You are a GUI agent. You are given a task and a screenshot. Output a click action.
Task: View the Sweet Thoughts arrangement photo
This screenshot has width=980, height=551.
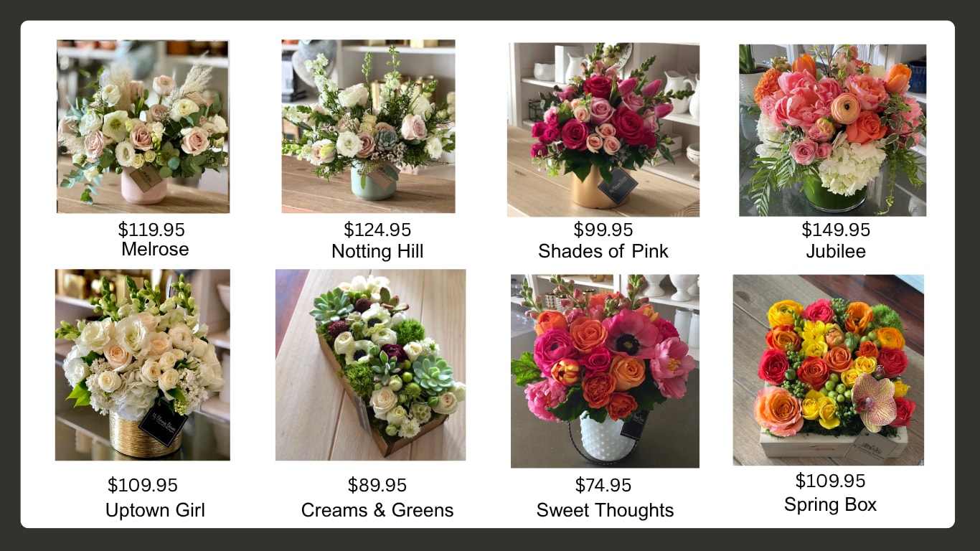click(605, 371)
